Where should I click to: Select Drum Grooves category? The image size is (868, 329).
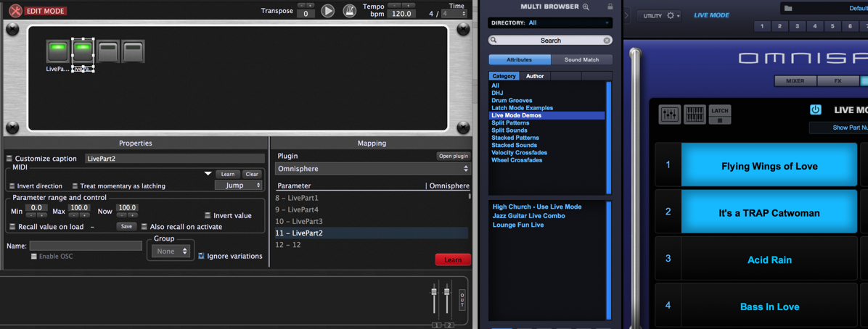tap(512, 101)
